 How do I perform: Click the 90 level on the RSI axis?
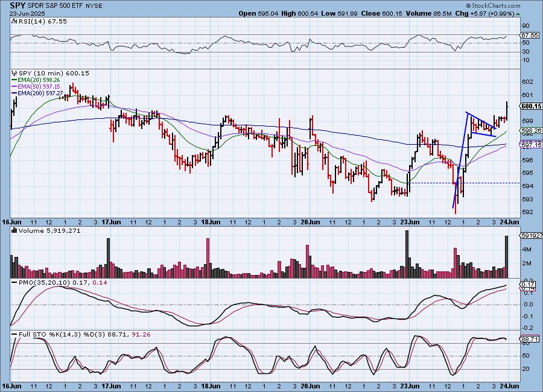[526, 25]
